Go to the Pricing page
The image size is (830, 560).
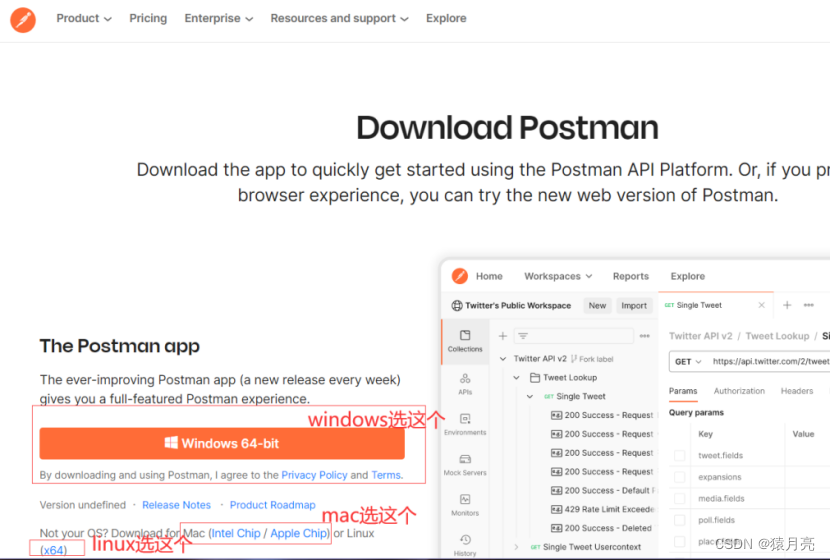point(148,19)
